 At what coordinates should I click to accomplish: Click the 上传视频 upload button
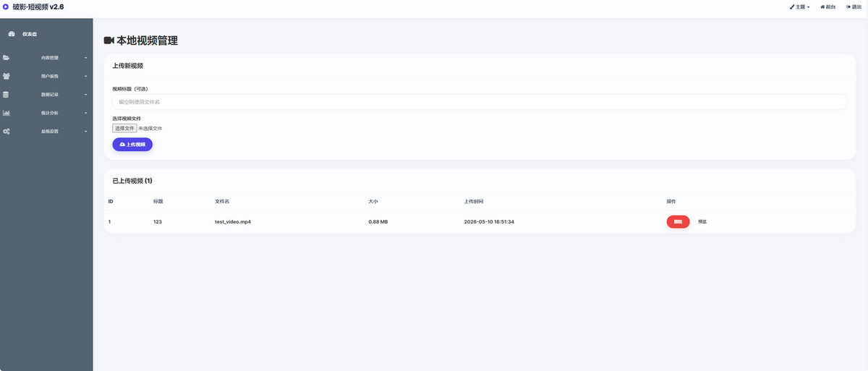tap(132, 144)
